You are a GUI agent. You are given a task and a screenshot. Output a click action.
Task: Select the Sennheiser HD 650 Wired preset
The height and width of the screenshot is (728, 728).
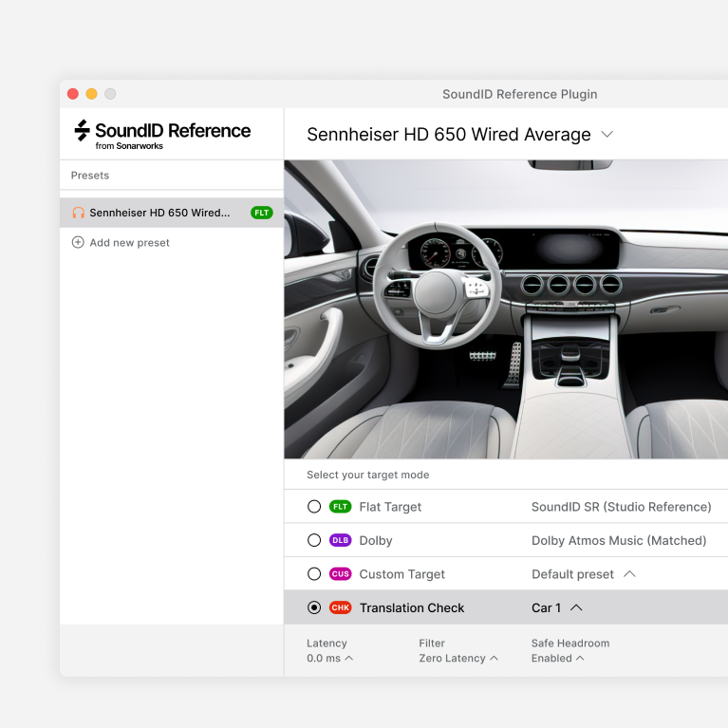click(x=159, y=213)
